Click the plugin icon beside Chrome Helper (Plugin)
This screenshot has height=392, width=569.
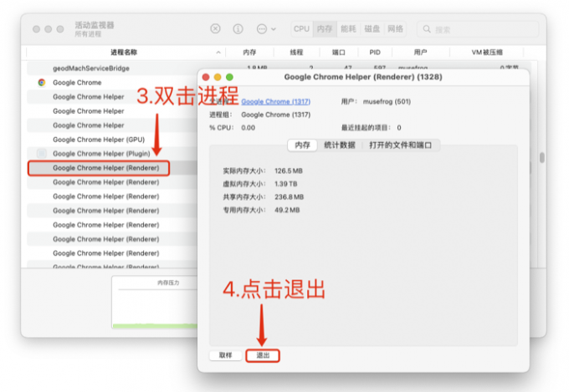click(x=42, y=154)
